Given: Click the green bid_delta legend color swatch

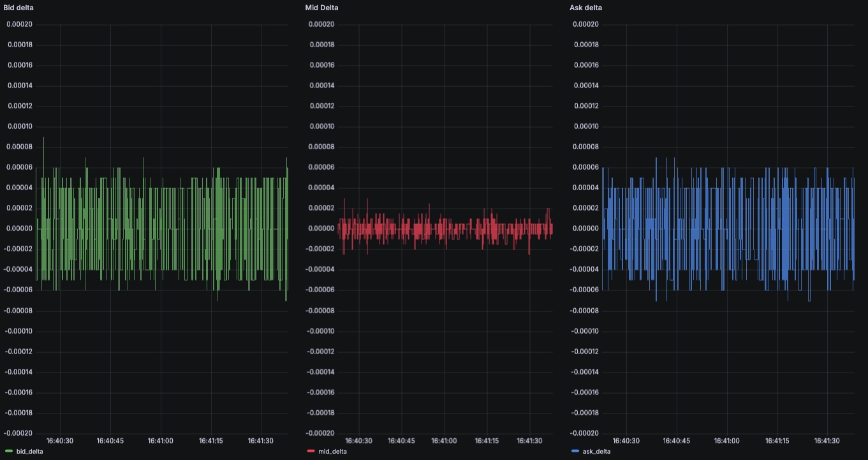Looking at the screenshot, I should pyautogui.click(x=8, y=451).
